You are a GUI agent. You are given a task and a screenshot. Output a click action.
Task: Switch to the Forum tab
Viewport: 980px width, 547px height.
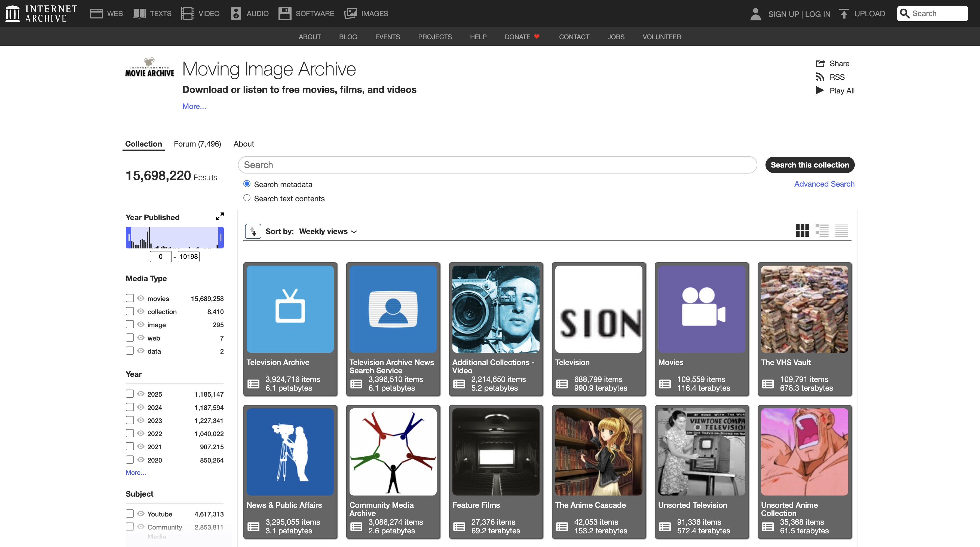pos(197,144)
